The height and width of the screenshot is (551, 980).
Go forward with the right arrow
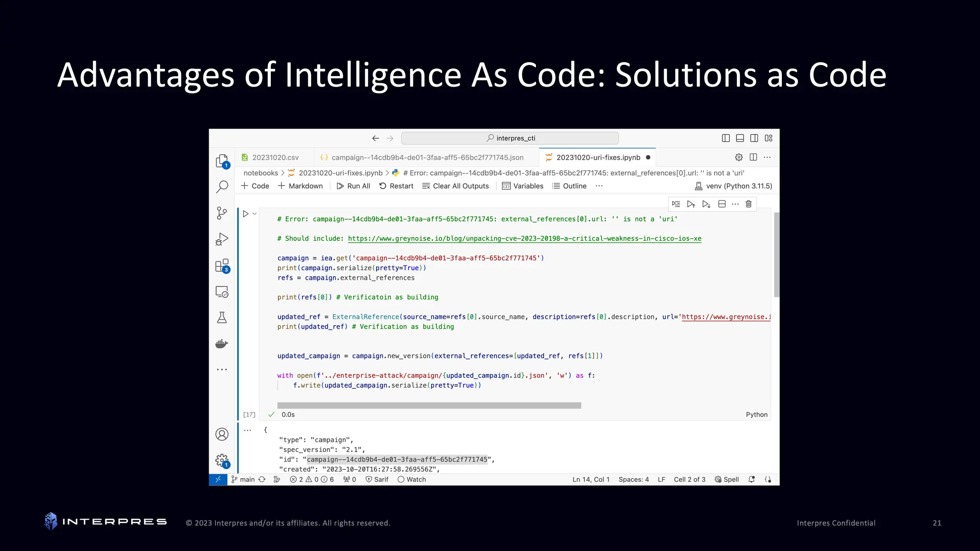pyautogui.click(x=390, y=138)
